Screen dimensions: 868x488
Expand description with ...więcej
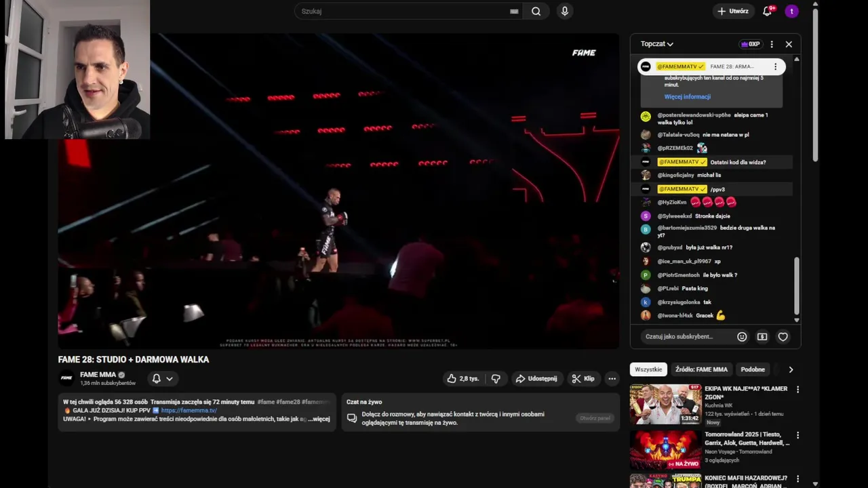pos(319,419)
